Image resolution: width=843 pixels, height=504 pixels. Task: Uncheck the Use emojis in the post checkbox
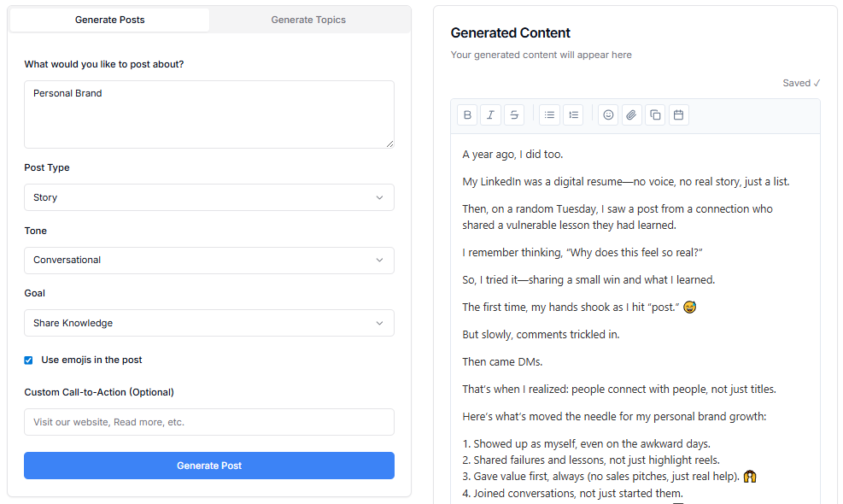point(29,360)
